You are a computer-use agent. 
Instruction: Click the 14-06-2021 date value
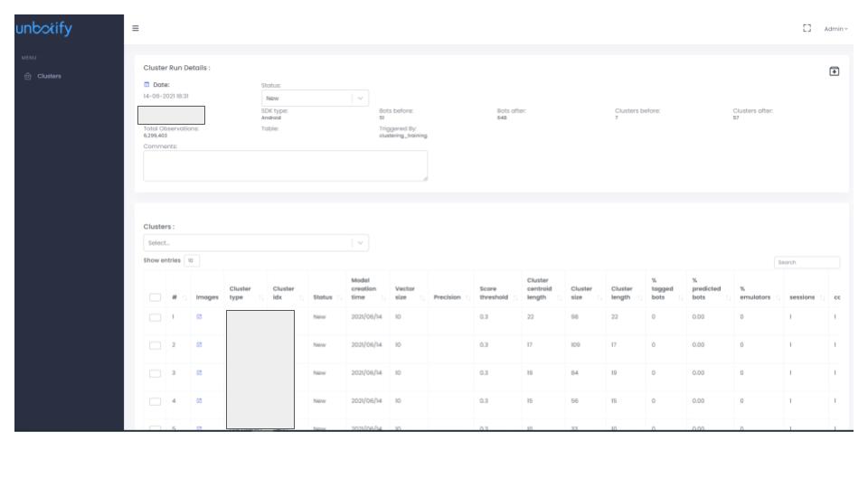coord(166,97)
